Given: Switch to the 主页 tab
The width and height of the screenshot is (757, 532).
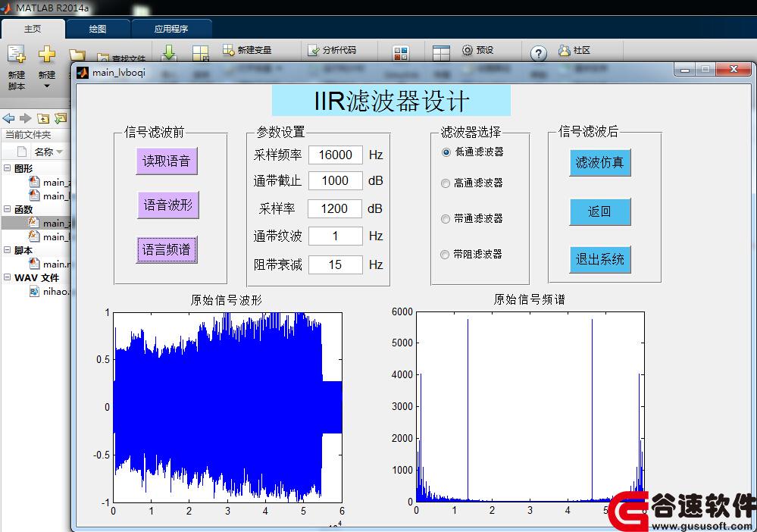Looking at the screenshot, I should [x=33, y=29].
